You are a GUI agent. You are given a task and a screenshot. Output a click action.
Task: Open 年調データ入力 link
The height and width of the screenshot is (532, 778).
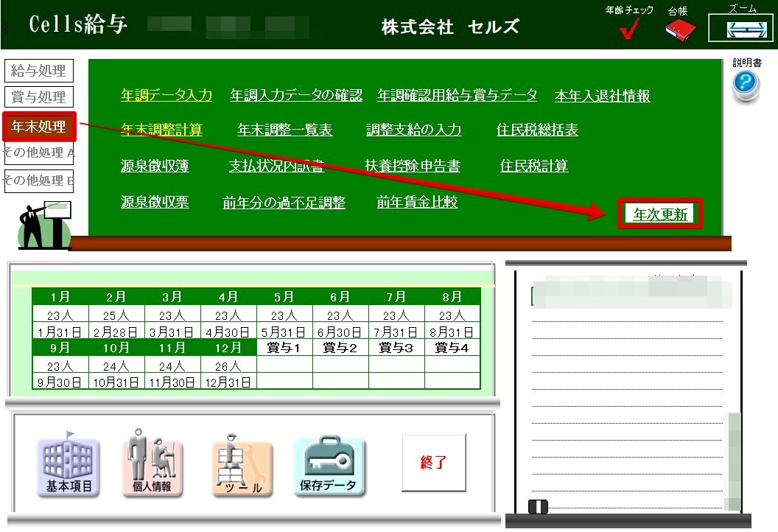click(167, 95)
